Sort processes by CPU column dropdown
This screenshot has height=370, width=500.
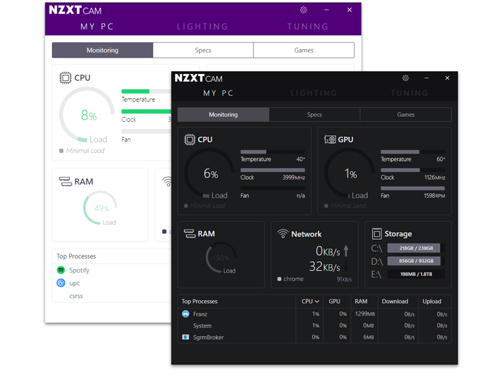(310, 301)
